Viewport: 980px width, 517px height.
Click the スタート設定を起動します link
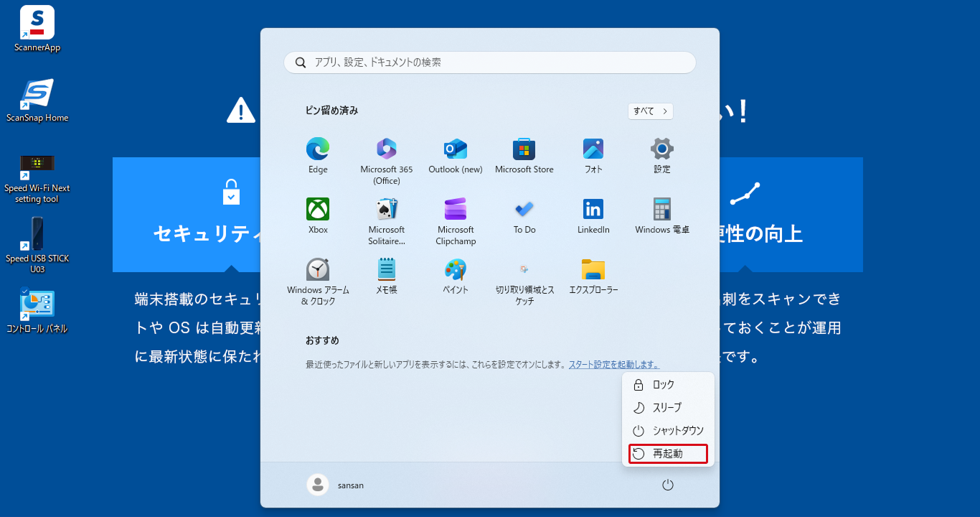(x=614, y=365)
